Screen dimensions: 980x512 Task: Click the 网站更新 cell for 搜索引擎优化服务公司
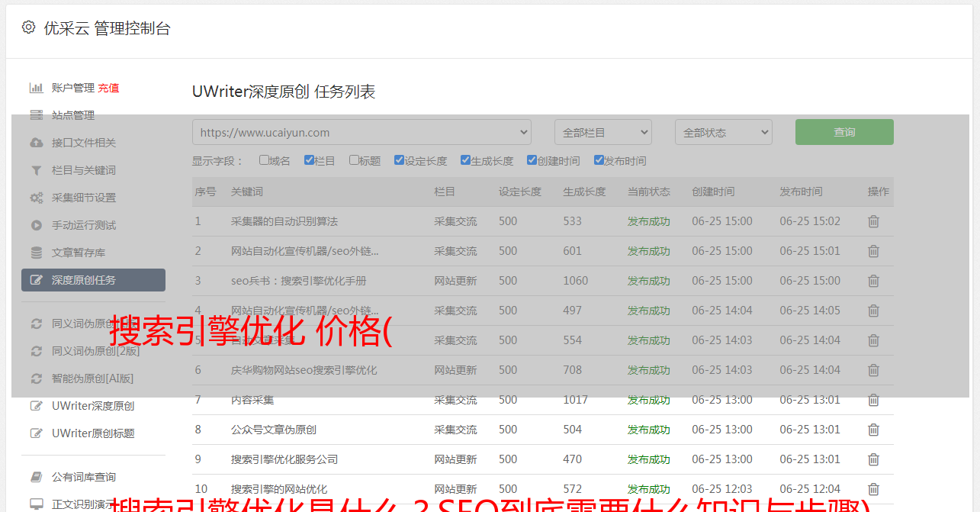tap(456, 459)
